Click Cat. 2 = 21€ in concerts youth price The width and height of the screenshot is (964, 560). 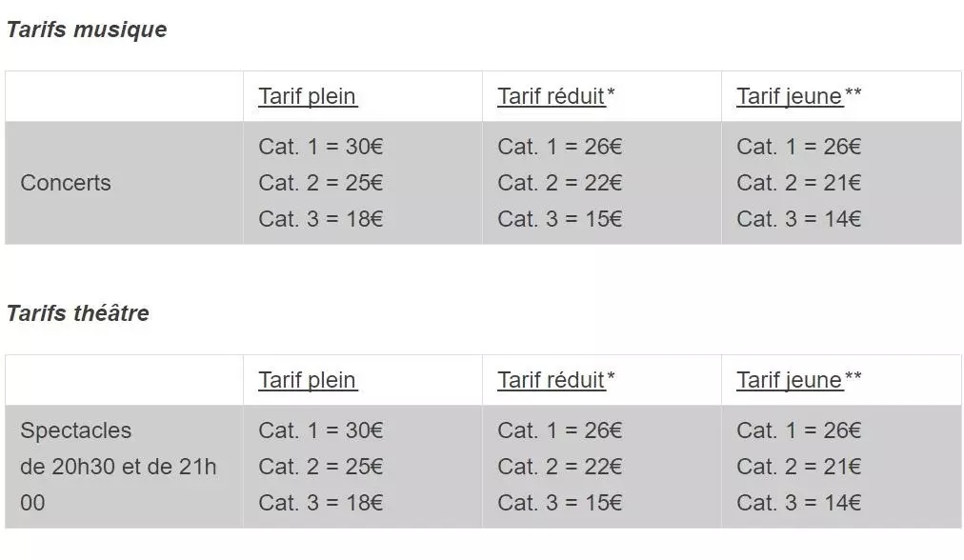point(798,183)
